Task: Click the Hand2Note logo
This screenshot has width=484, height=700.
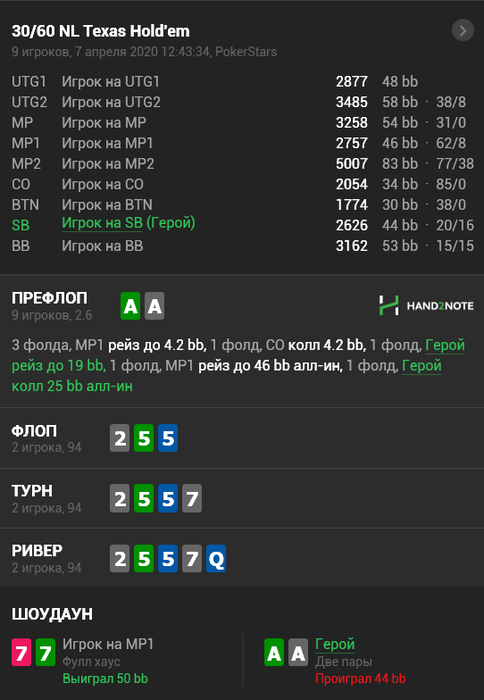Action: pos(426,306)
